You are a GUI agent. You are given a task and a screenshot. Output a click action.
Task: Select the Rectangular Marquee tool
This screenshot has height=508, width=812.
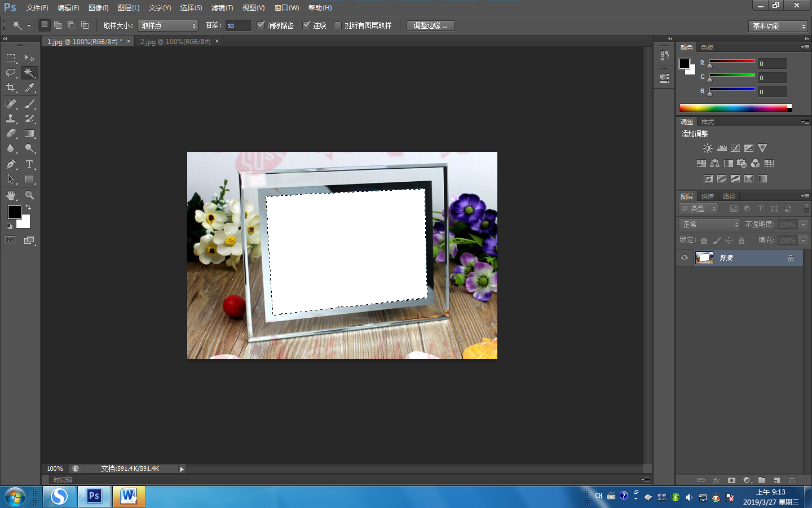coord(11,58)
